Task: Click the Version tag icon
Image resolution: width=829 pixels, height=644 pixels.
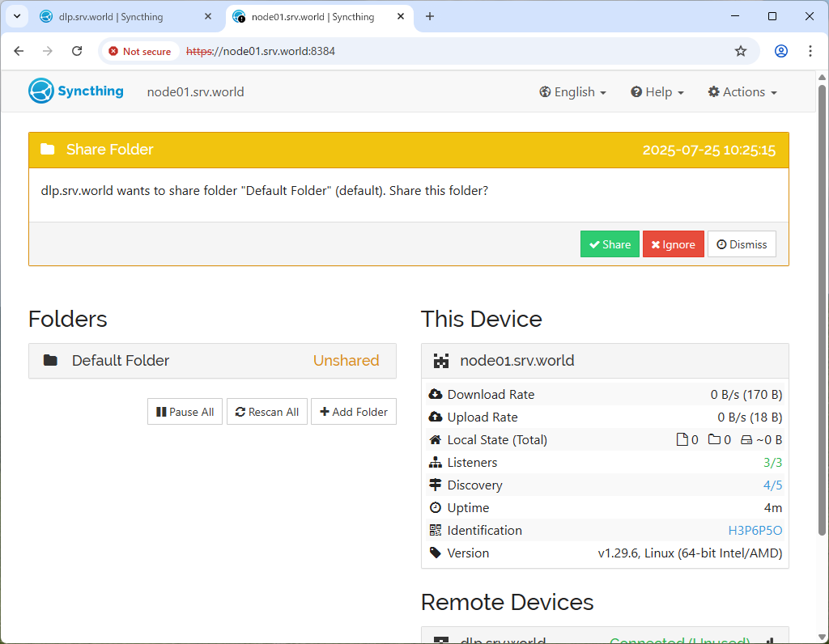Action: 435,553
